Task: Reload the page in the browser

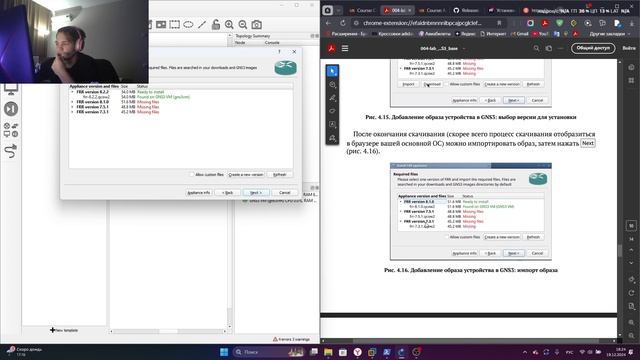Action: tap(343, 23)
